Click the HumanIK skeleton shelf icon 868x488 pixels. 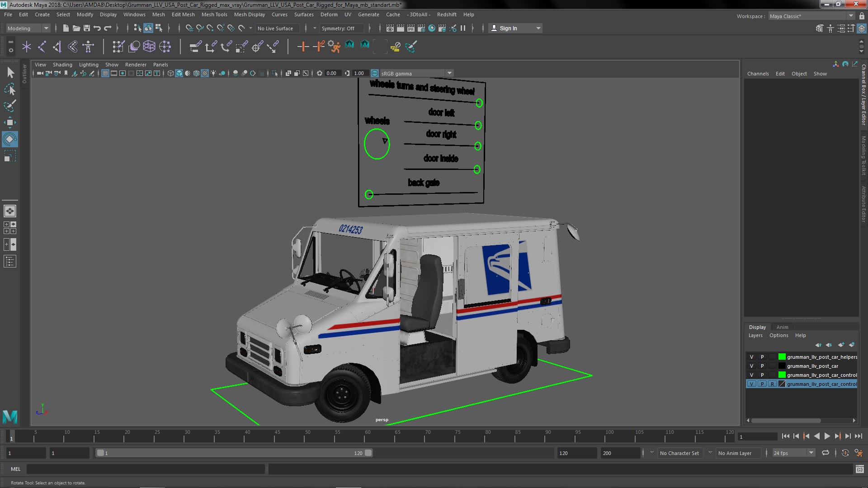88,46
